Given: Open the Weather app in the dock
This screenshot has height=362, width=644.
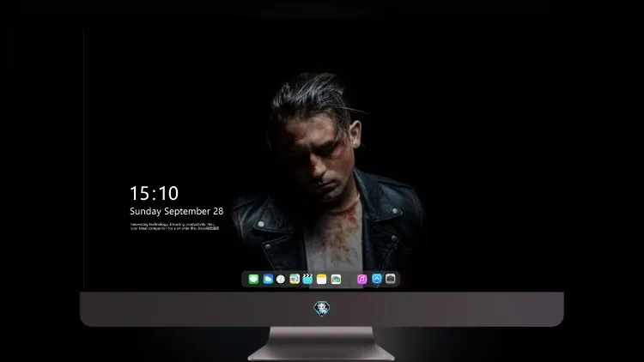Looking at the screenshot, I should coord(268,279).
